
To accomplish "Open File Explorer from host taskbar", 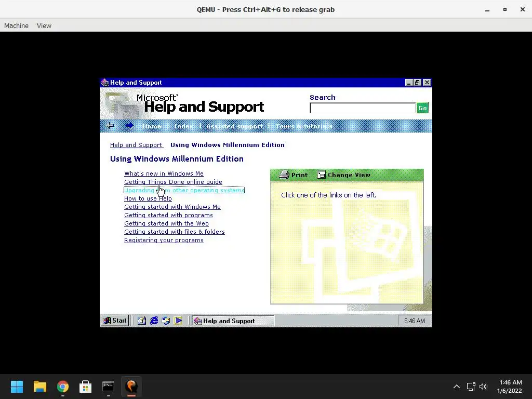I will click(x=39, y=387).
